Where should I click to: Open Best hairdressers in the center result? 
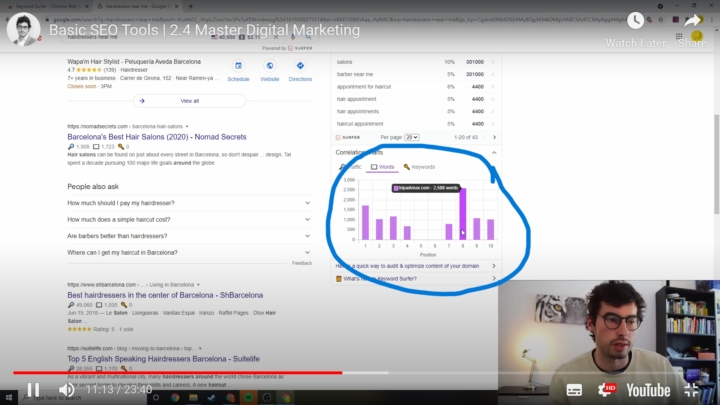tap(165, 295)
